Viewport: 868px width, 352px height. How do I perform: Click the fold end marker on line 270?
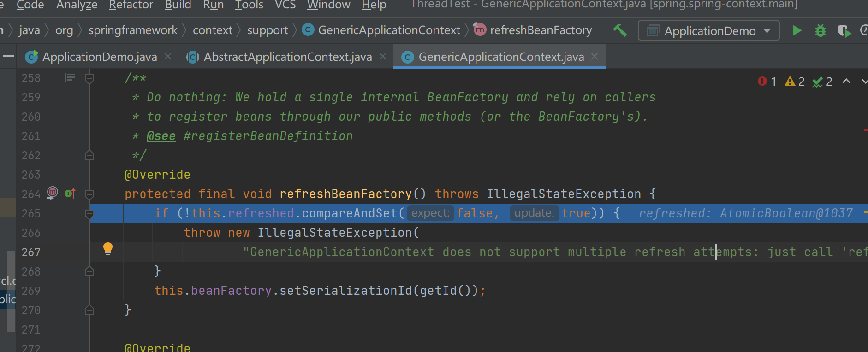89,310
